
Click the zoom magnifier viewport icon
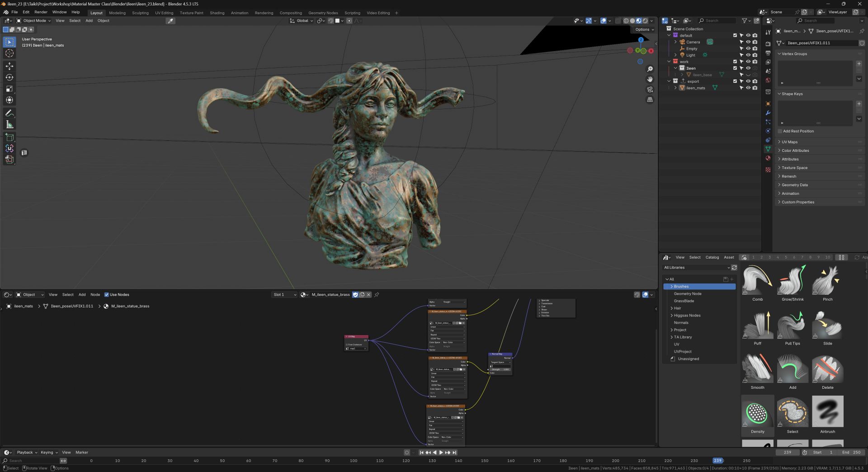point(650,69)
